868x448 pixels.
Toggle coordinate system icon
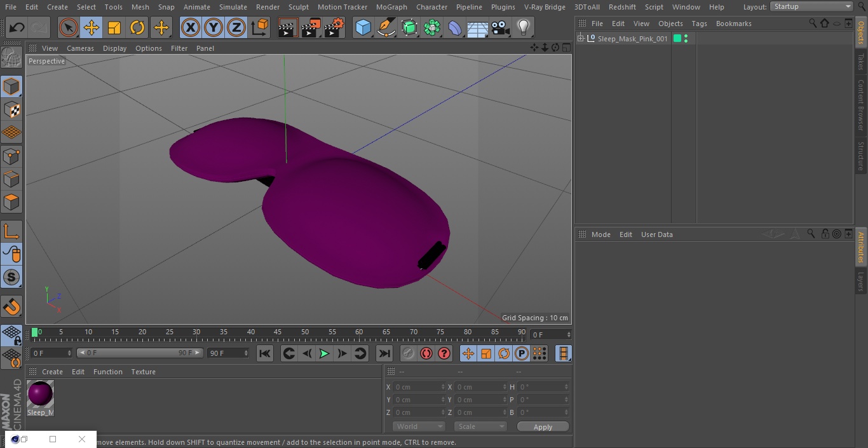click(260, 27)
